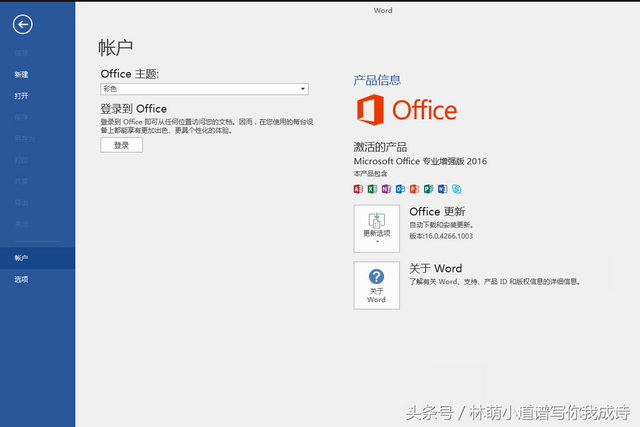Click the version 16.0.4266.1003 text
The width and height of the screenshot is (640, 427).
click(441, 236)
